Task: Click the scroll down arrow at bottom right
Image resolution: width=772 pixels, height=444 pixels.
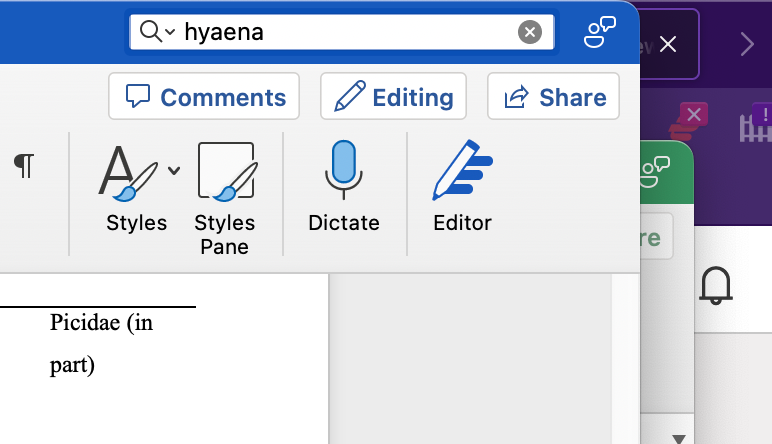Action: (678, 438)
